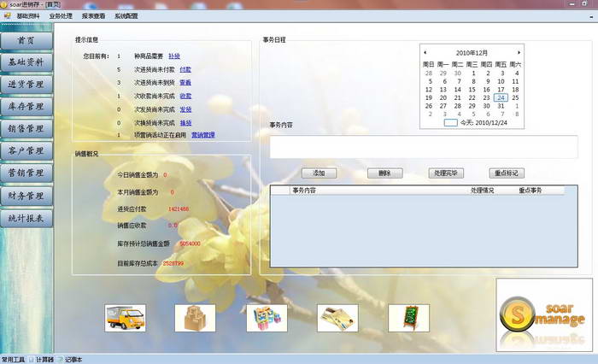Click the 删除 button
The width and height of the screenshot is (598, 364).
click(x=384, y=173)
